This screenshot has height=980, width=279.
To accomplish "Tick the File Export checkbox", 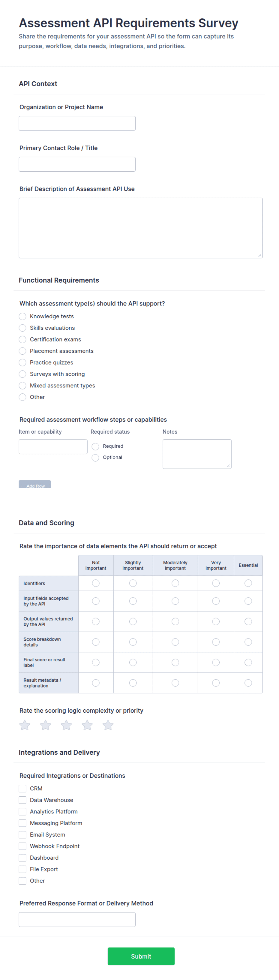I will (22, 869).
